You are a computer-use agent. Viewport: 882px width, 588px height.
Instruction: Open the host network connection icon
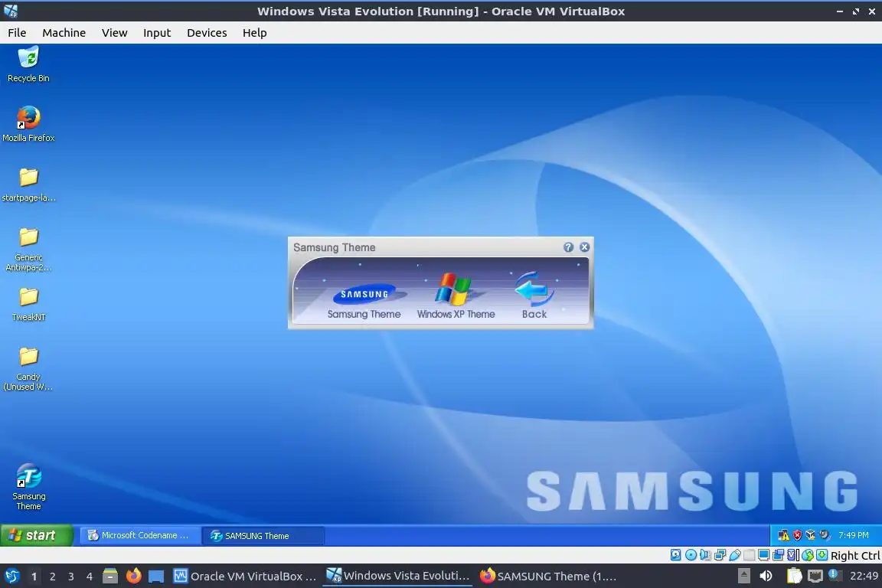815,576
